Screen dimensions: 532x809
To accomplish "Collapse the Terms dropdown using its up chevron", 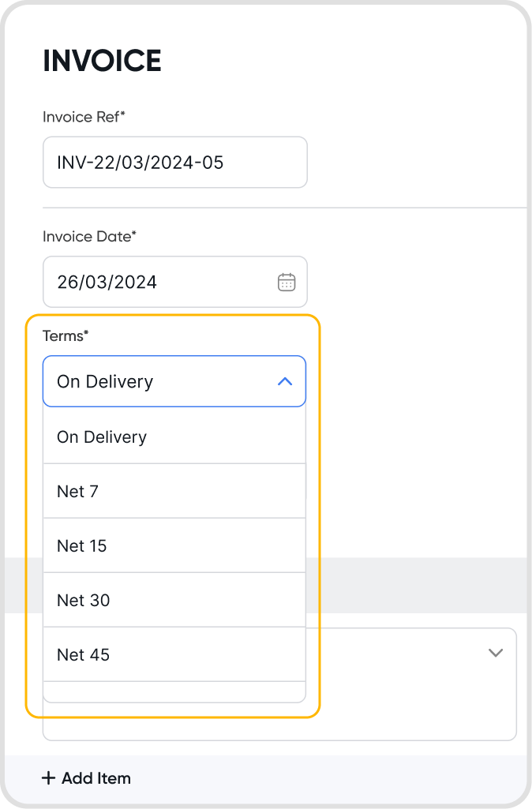I will [x=285, y=382].
